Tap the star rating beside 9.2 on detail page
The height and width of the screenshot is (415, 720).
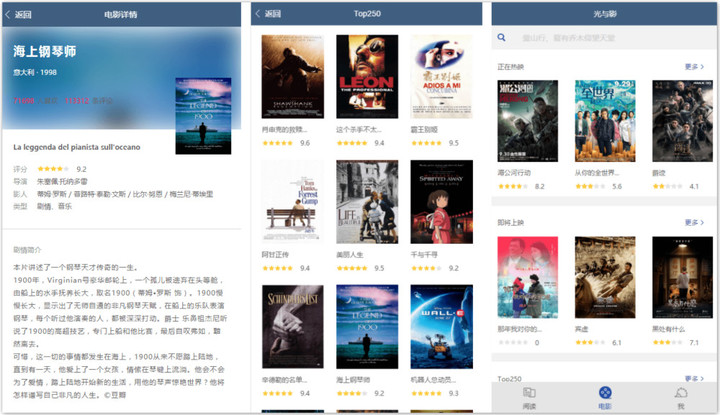coord(53,169)
